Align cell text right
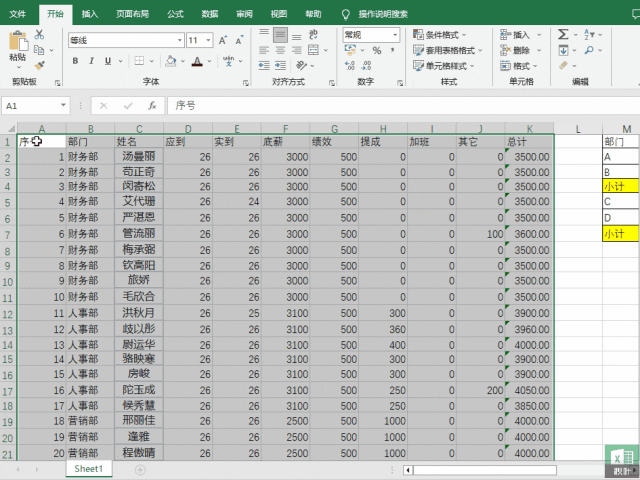 click(x=297, y=50)
